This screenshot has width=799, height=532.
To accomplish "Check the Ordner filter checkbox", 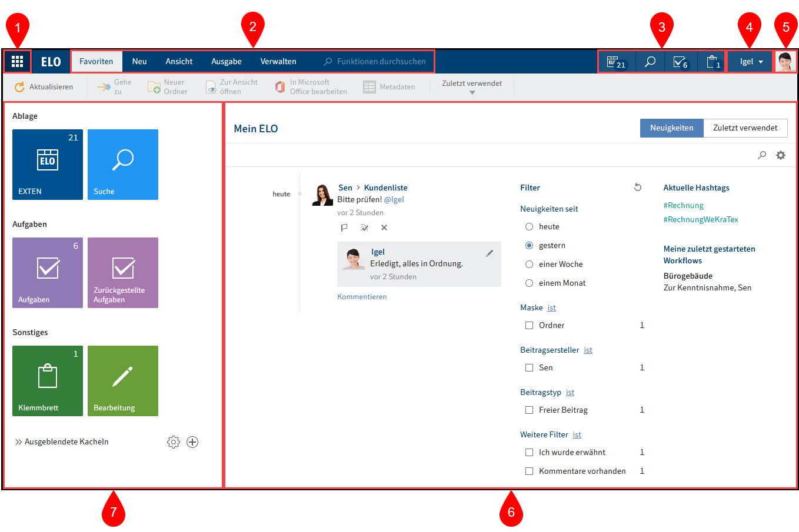I will (x=529, y=326).
